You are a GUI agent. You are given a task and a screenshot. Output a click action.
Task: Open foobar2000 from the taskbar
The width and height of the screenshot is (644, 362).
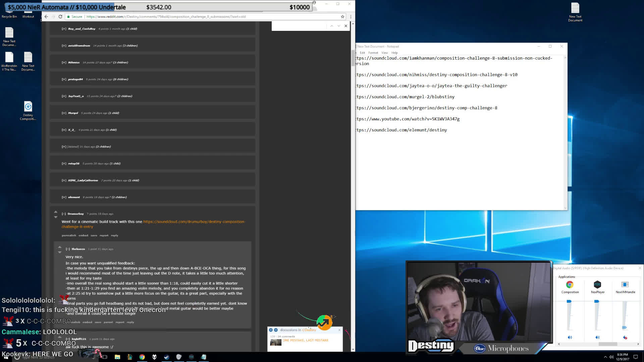click(x=155, y=357)
